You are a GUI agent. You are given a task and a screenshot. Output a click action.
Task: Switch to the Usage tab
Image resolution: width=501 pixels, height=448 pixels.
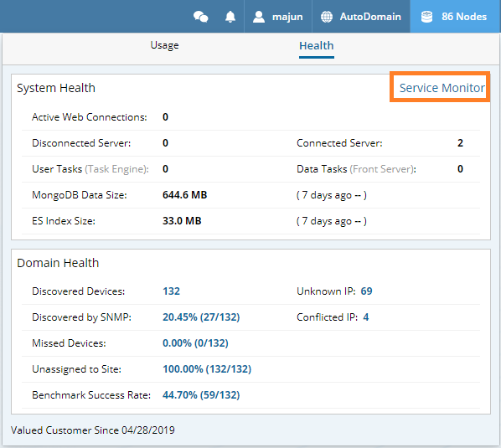click(164, 45)
